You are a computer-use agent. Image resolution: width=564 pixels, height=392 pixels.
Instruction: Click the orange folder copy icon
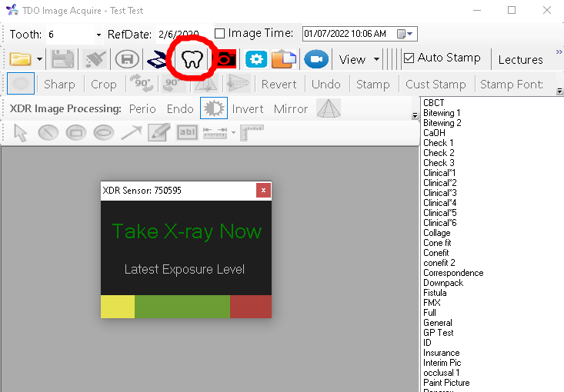[284, 59]
